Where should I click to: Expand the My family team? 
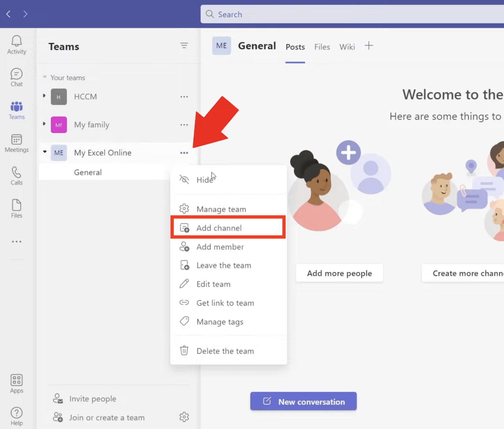click(44, 124)
